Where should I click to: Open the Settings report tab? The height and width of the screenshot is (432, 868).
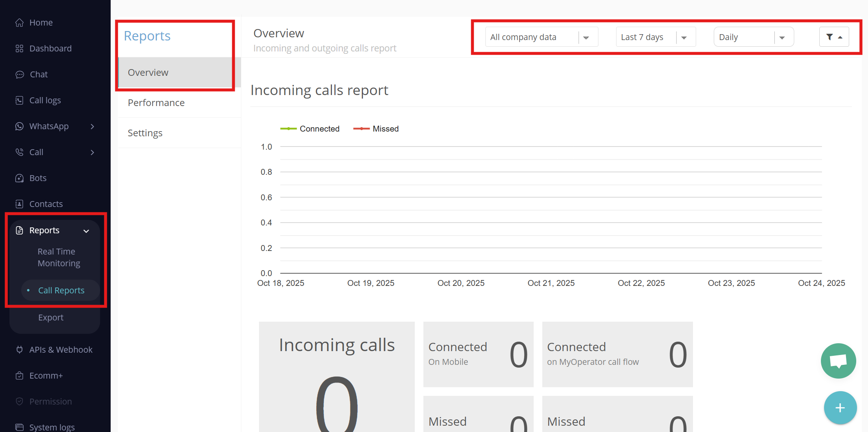pos(145,133)
